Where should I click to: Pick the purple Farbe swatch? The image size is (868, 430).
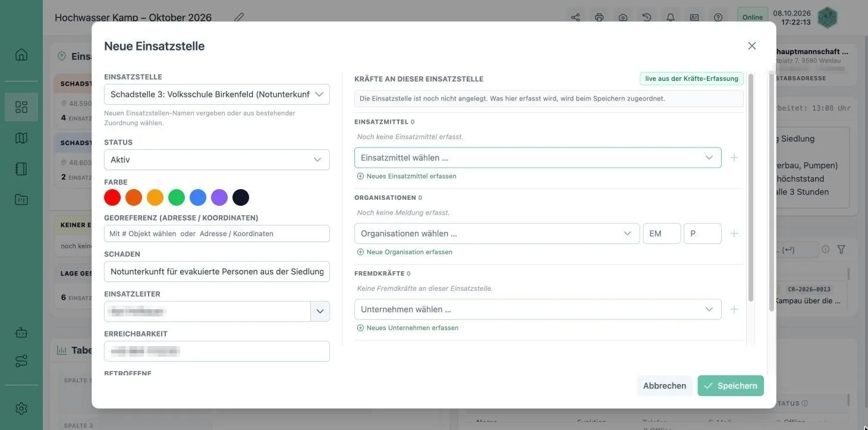point(219,197)
